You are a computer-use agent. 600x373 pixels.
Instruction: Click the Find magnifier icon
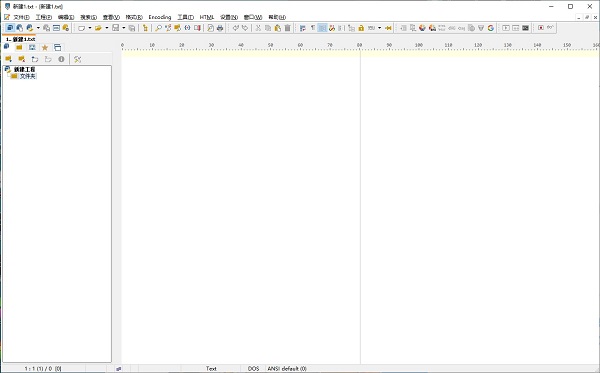[x=158, y=28]
